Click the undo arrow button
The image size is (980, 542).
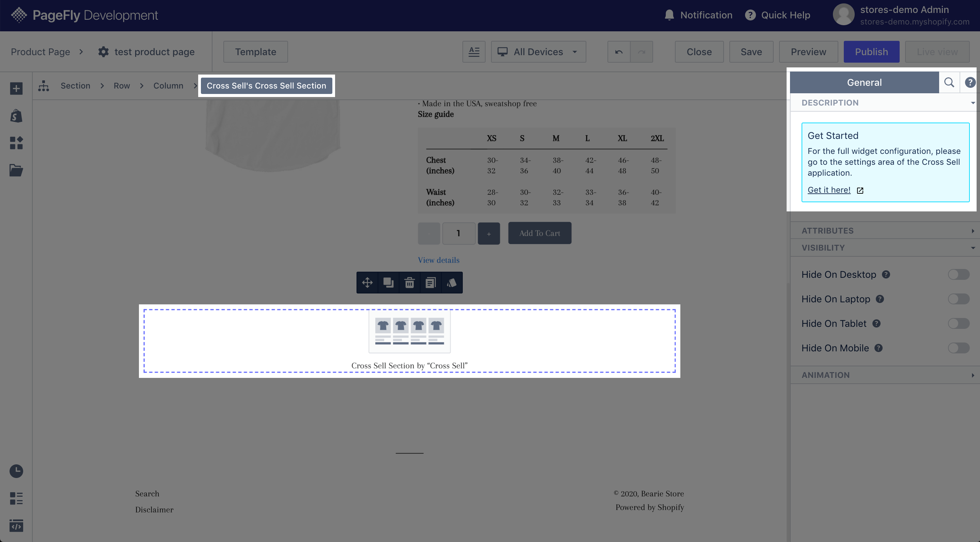click(x=619, y=52)
